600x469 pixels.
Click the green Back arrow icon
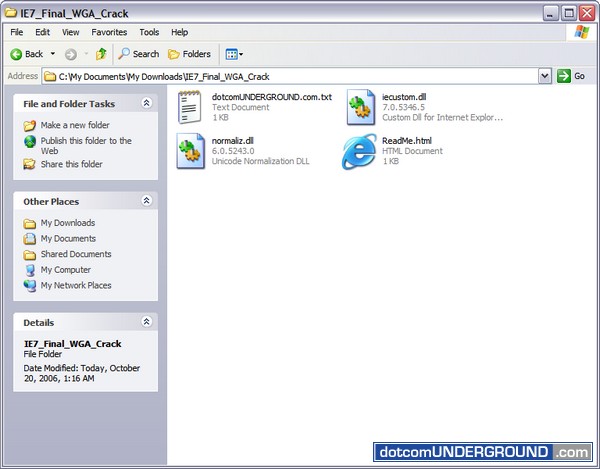(16, 54)
